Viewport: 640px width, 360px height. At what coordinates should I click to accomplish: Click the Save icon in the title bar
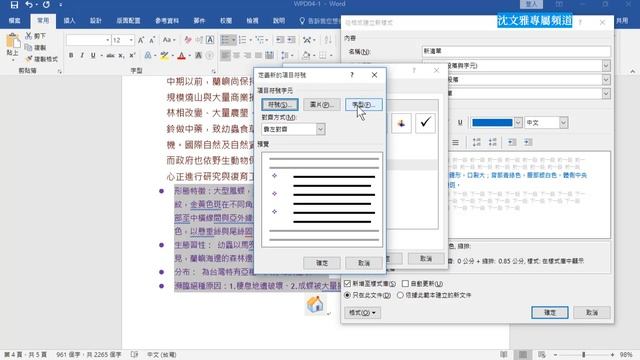coord(14,4)
